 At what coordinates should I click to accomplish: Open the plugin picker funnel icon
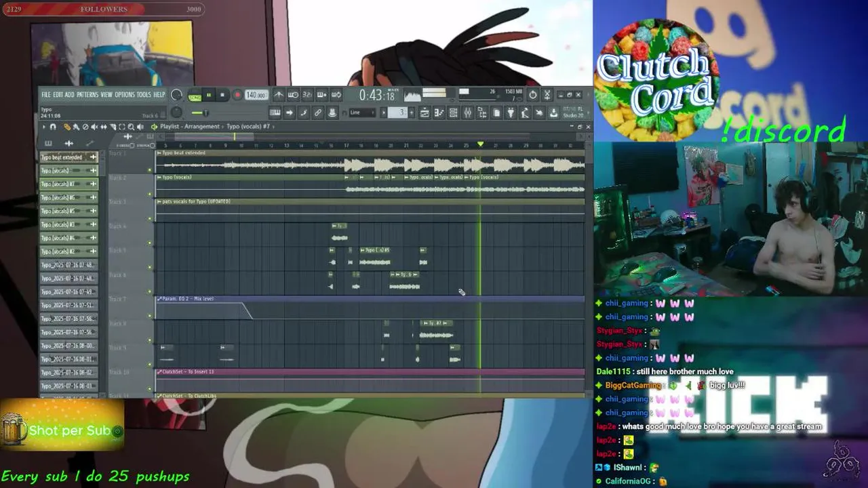511,113
